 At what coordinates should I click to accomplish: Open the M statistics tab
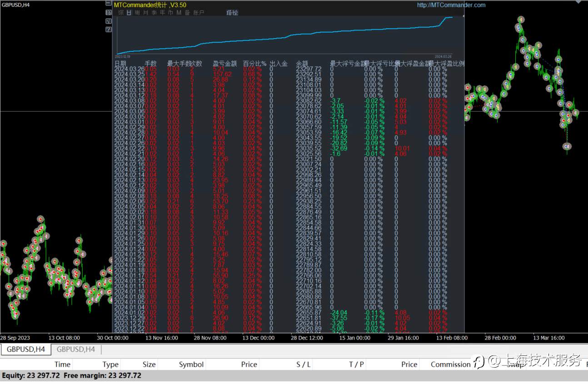(179, 13)
